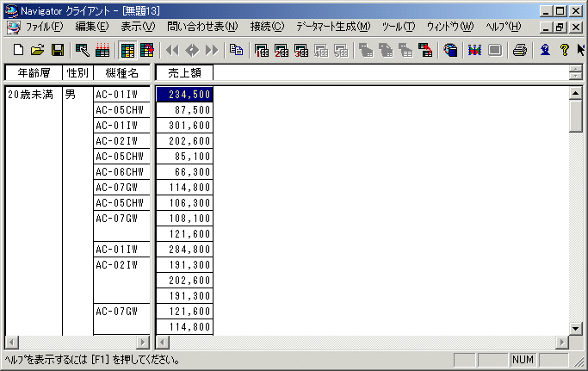
Task: Click the diamond-shaped navigation icon
Action: click(x=192, y=50)
